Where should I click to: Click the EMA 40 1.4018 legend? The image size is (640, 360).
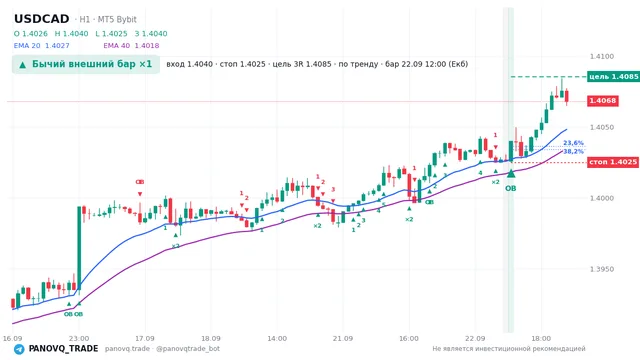pos(131,46)
